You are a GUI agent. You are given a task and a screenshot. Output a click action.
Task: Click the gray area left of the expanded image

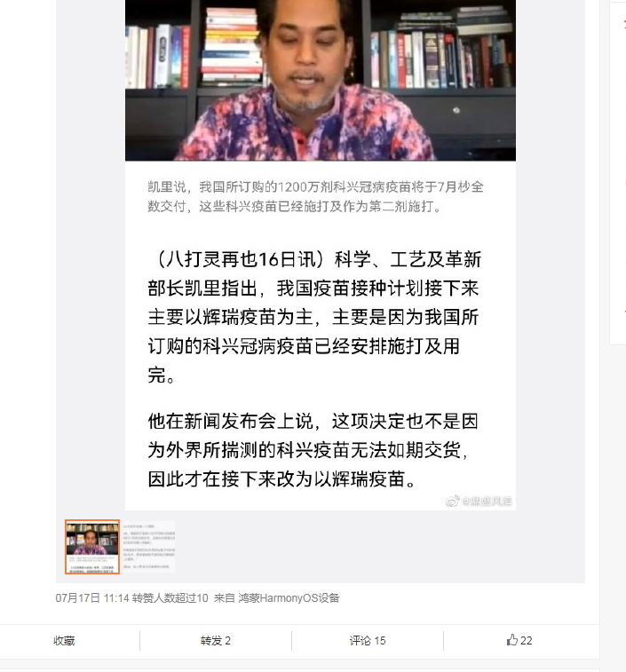[x=91, y=257]
